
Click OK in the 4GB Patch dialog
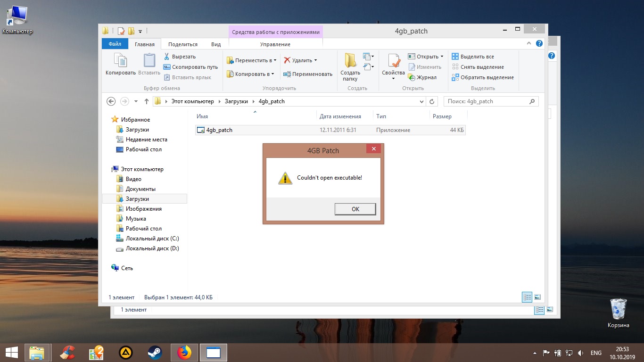tap(355, 209)
